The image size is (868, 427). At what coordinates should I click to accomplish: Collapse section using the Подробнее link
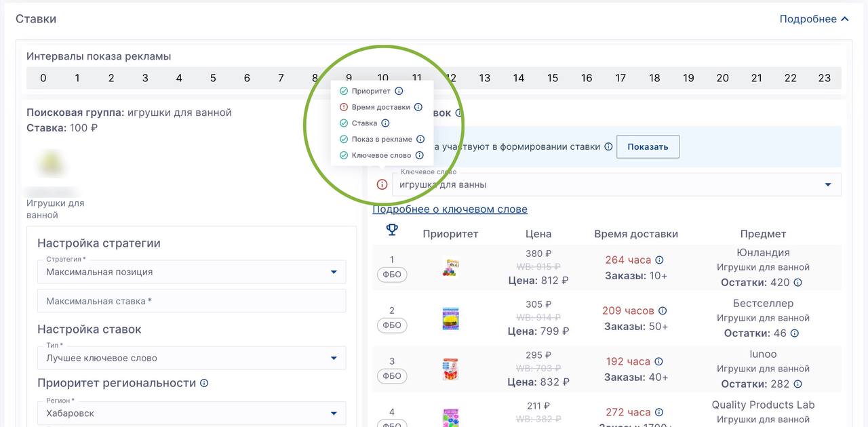[814, 19]
